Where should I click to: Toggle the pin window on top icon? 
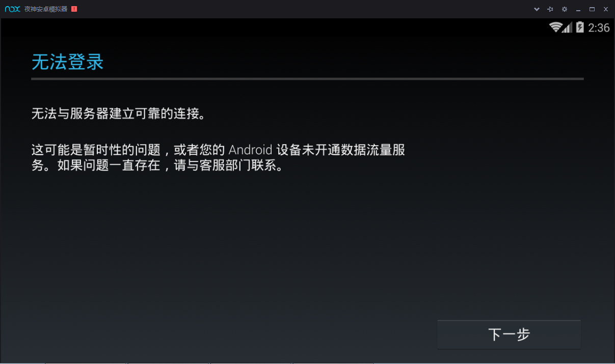click(x=550, y=9)
